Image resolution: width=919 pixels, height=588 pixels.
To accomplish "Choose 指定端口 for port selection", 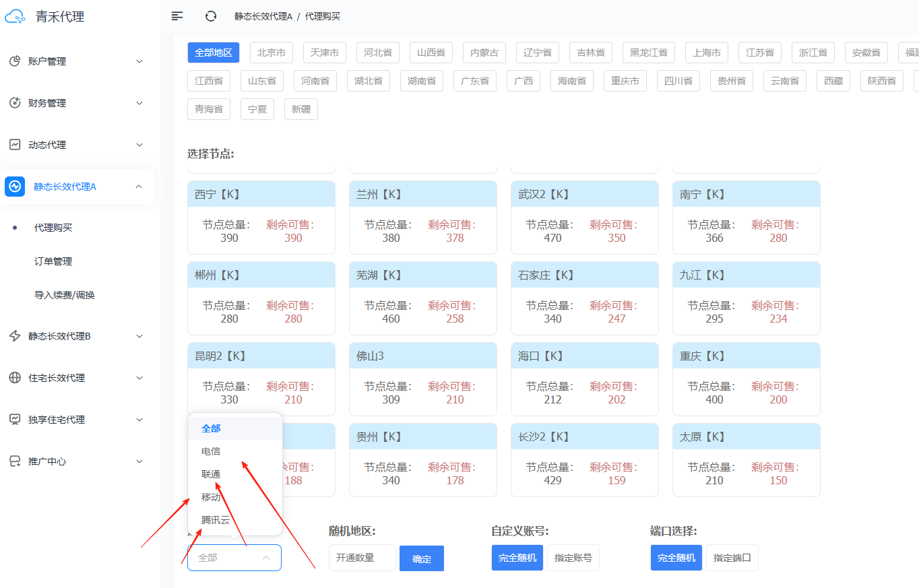I will pos(732,558).
